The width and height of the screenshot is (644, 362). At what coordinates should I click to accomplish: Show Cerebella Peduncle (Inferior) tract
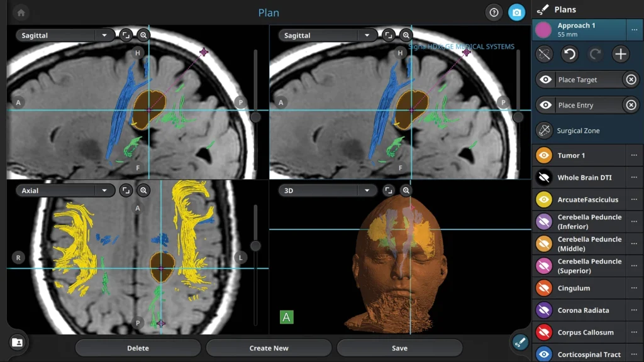click(544, 222)
